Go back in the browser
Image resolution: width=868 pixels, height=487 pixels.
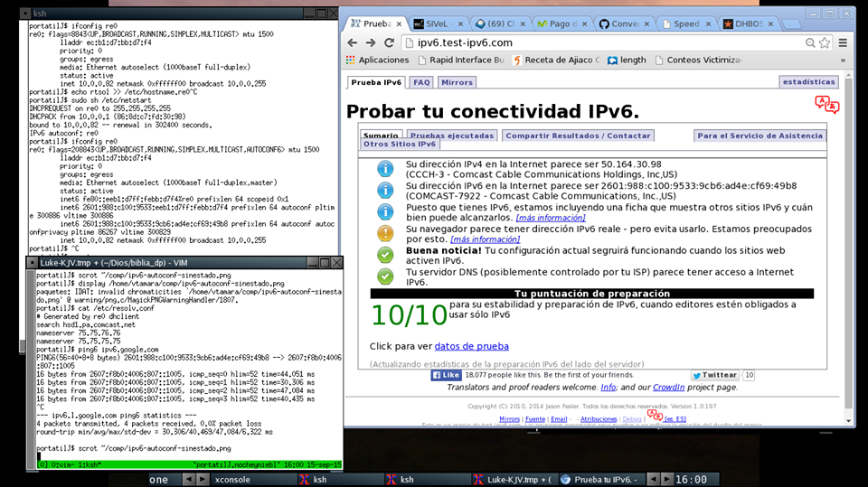point(353,42)
